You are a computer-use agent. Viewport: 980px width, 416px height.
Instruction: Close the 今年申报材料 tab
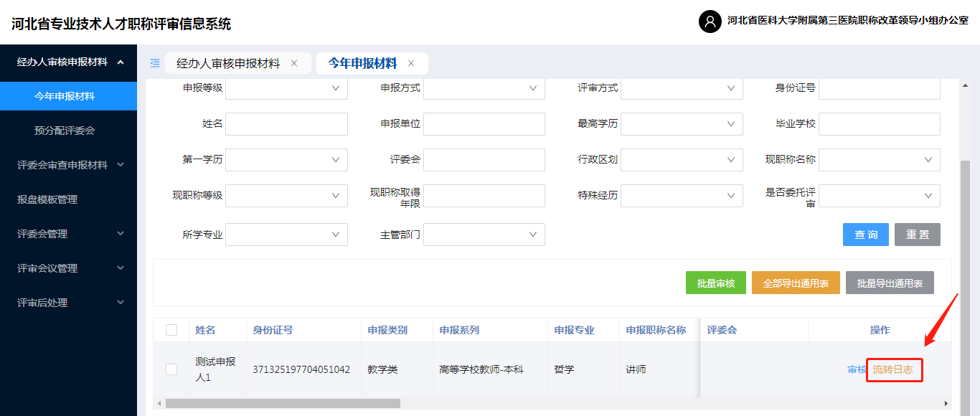411,63
